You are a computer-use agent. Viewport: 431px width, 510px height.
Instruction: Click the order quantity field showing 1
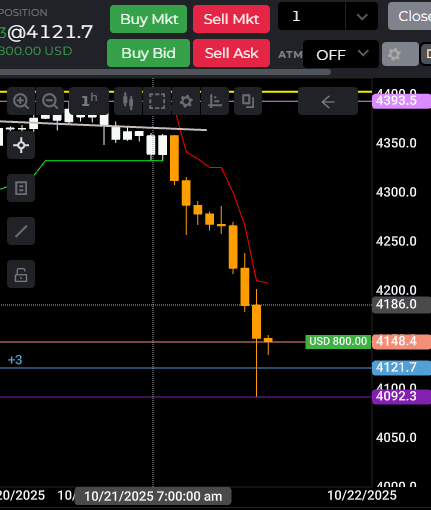pos(312,16)
